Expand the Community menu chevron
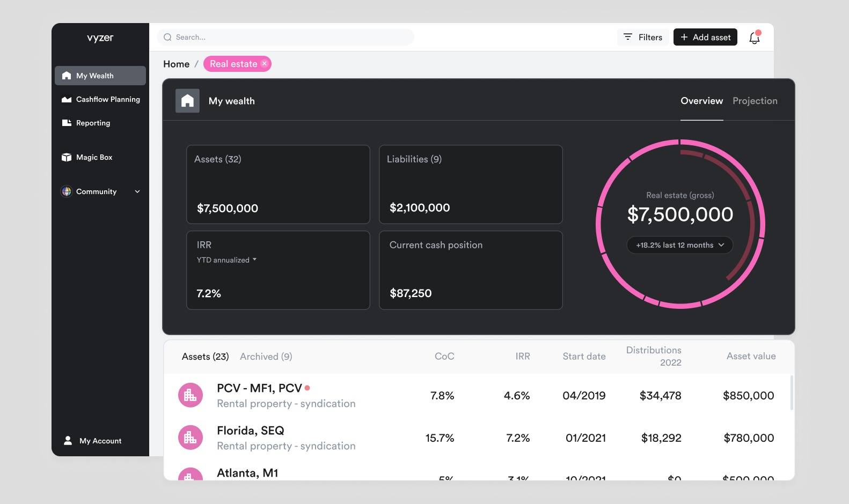Image resolution: width=849 pixels, height=504 pixels. [137, 191]
